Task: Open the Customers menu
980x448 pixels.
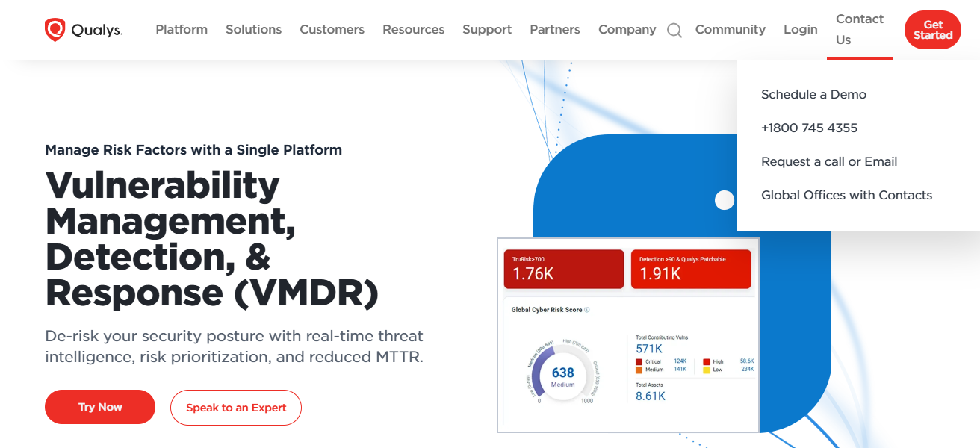Action: [332, 30]
